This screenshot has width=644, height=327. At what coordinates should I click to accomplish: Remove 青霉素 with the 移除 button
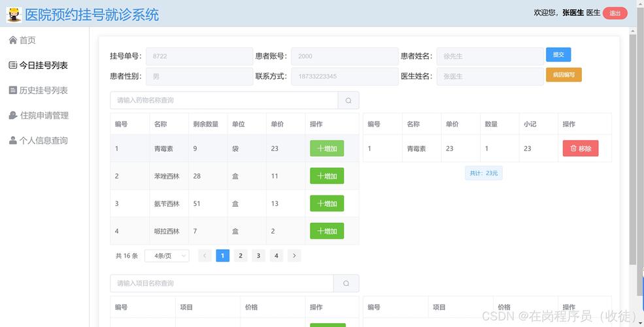(x=581, y=148)
